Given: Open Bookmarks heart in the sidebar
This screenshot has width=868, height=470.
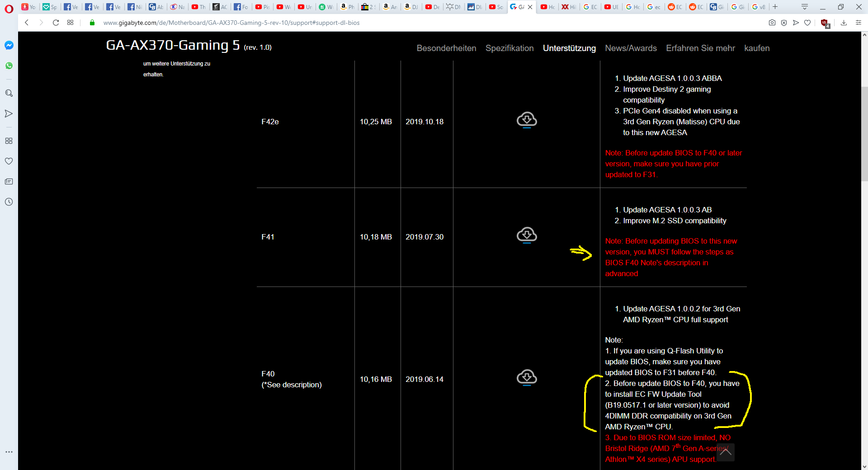Looking at the screenshot, I should [x=9, y=161].
